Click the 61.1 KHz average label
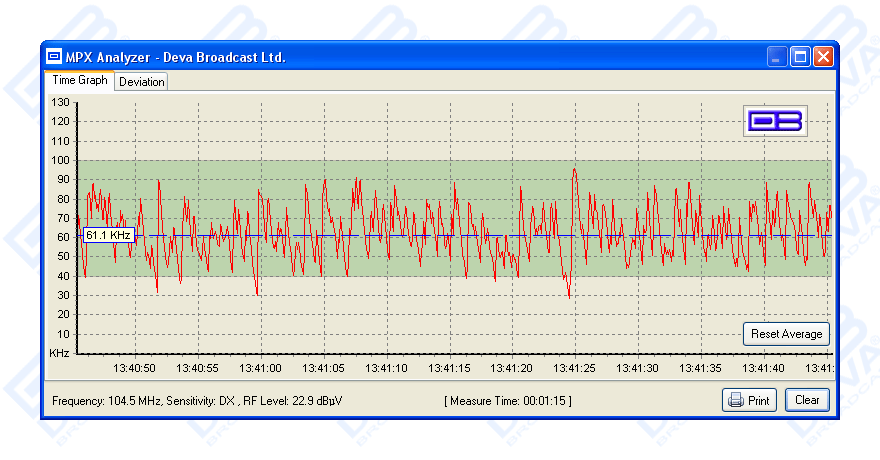The width and height of the screenshot is (880, 460). point(108,235)
